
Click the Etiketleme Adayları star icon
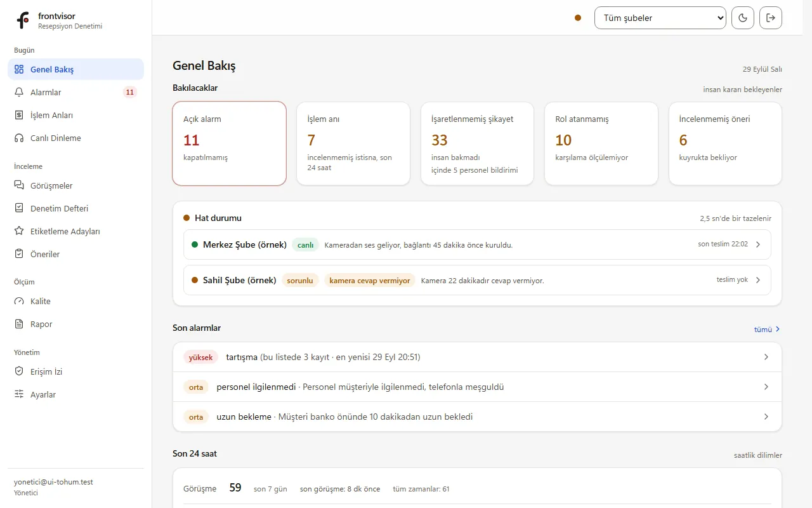19,231
